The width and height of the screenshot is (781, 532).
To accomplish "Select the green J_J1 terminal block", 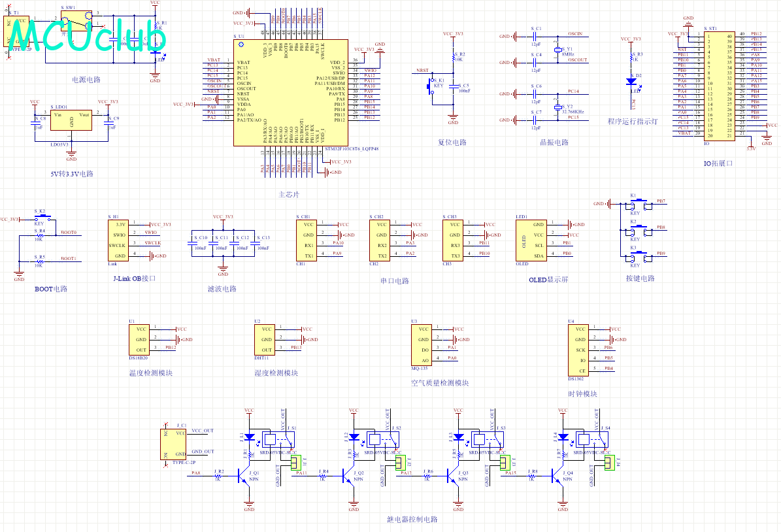I will tap(296, 463).
